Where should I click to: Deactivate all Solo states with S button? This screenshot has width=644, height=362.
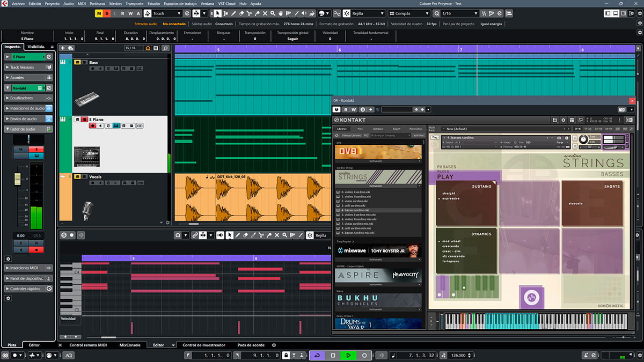[x=107, y=13]
